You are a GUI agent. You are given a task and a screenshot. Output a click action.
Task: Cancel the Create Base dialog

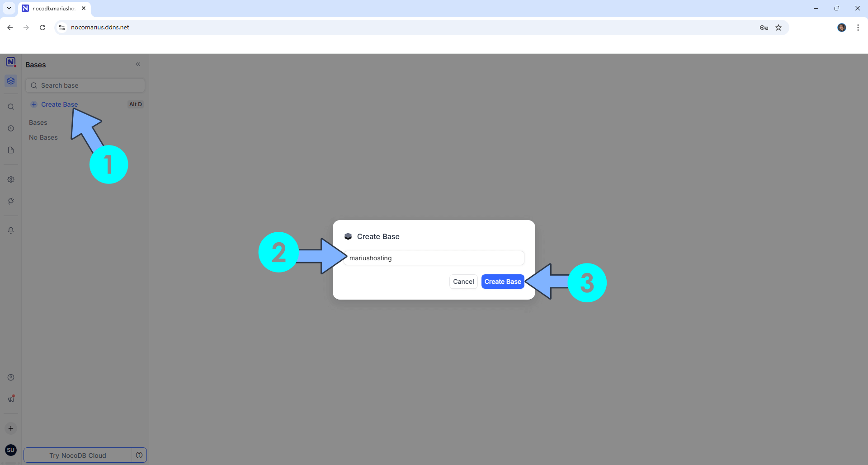pos(463,281)
